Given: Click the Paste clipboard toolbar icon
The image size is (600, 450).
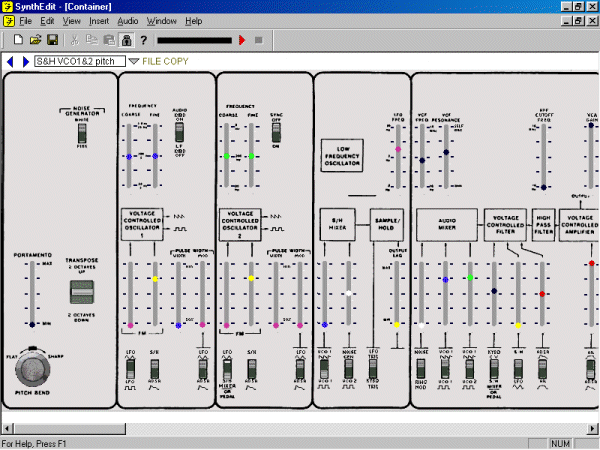Looking at the screenshot, I should pos(108,40).
